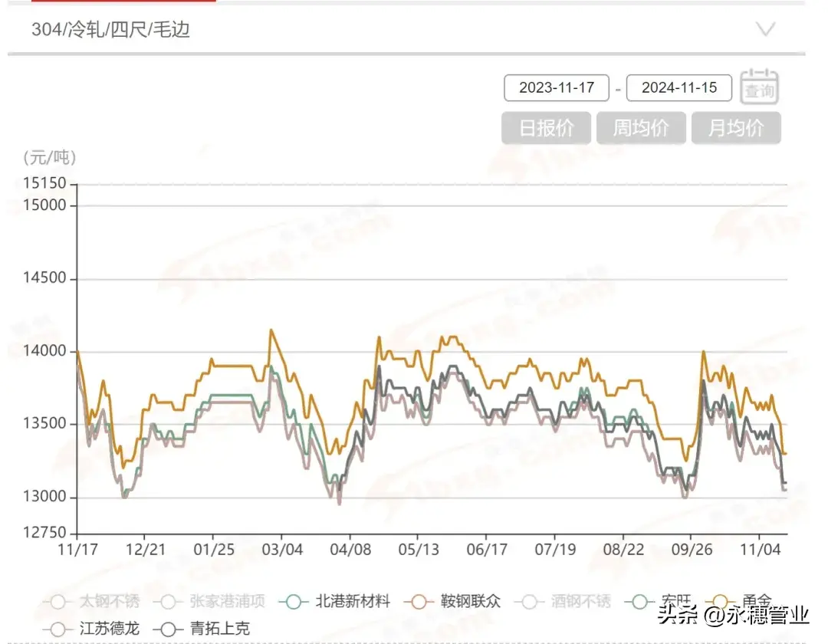Toggle 太钢不锈 legend marker
This screenshot has width=828, height=644.
[58, 601]
